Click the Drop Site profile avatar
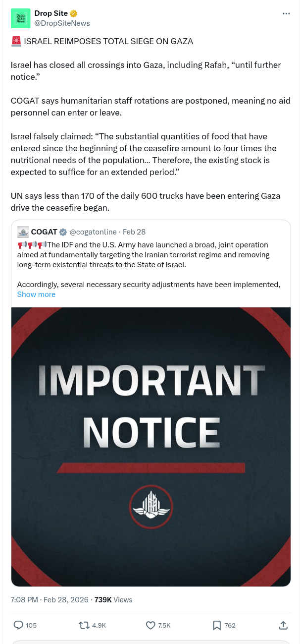This screenshot has width=301, height=644. [x=20, y=18]
